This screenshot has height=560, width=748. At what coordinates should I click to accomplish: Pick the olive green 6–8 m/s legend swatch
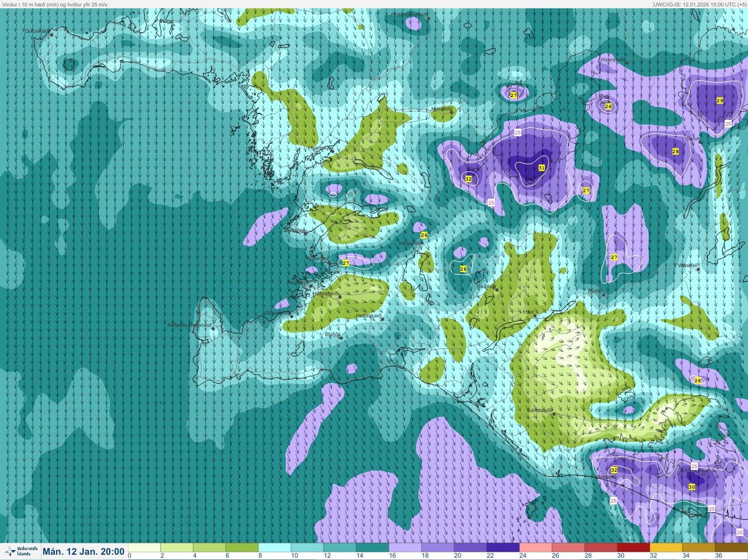243,548
